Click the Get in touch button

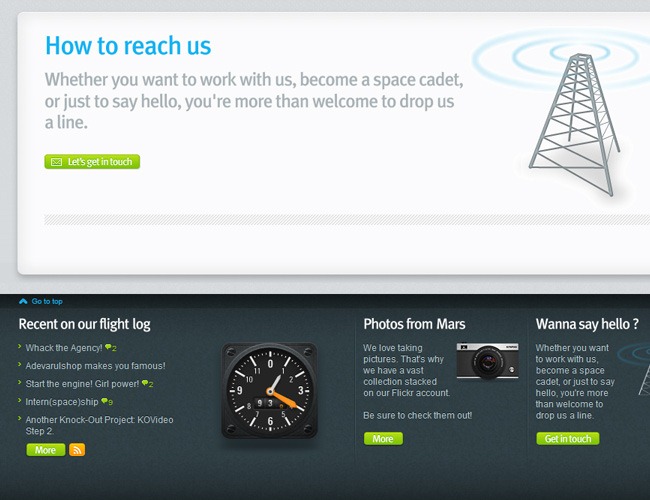coord(568,439)
